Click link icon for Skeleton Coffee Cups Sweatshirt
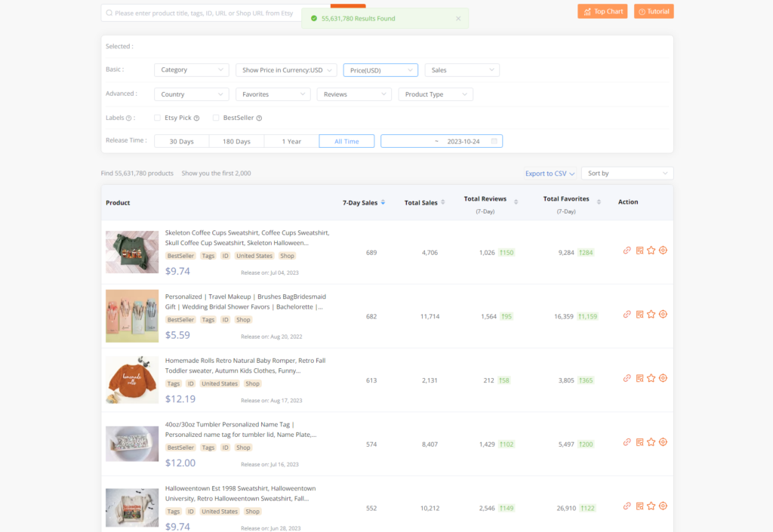This screenshot has height=532, width=773. tap(627, 251)
